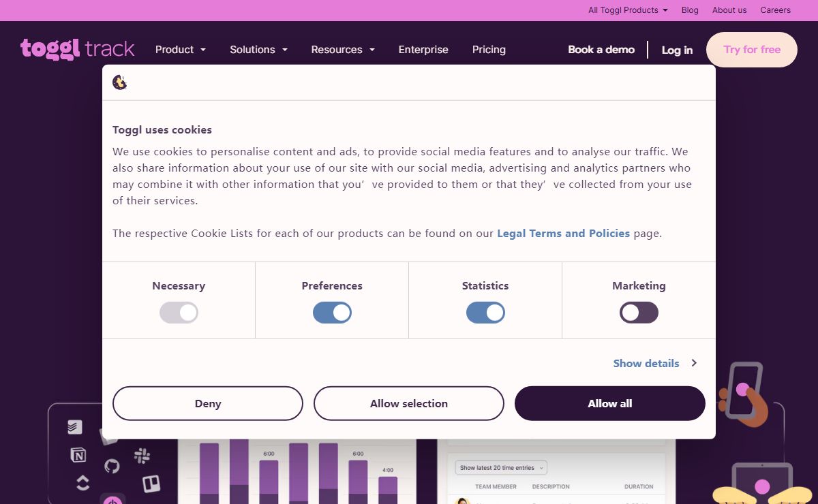Click the Slack integration icon
818x504 pixels.
[142, 456]
